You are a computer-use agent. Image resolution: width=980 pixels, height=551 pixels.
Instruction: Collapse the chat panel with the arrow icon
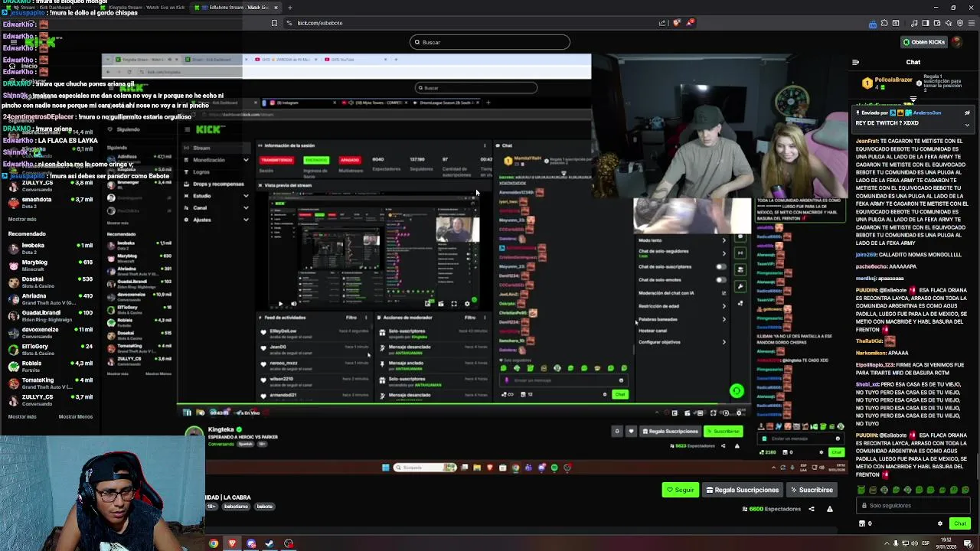tap(855, 62)
